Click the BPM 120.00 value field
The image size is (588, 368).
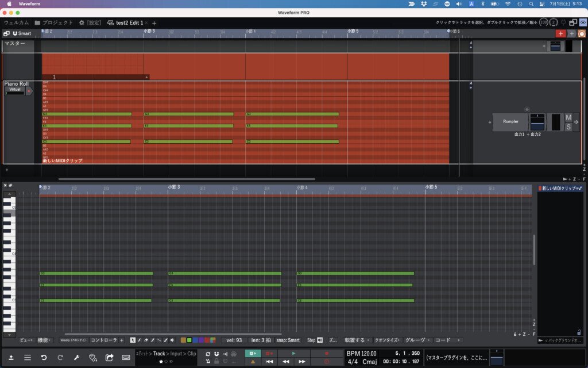point(361,354)
